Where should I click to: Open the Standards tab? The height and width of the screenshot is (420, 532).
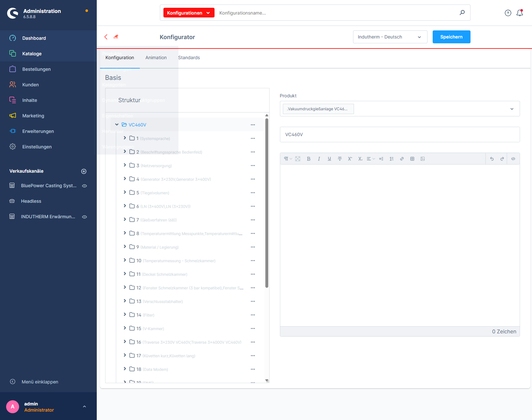point(189,58)
